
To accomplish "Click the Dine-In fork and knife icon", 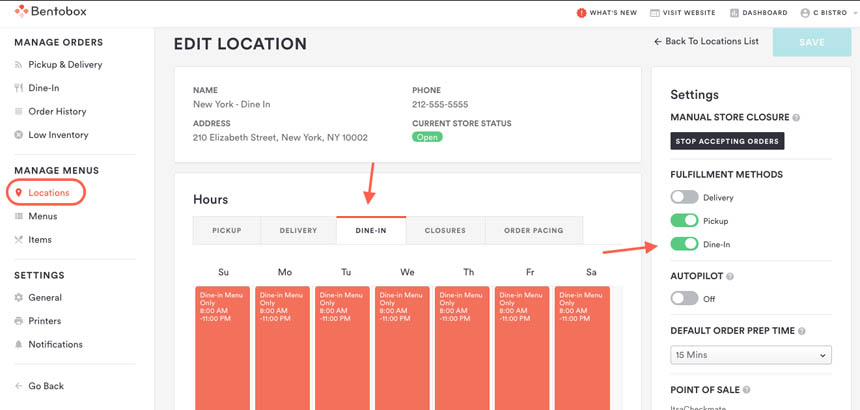I will [19, 88].
